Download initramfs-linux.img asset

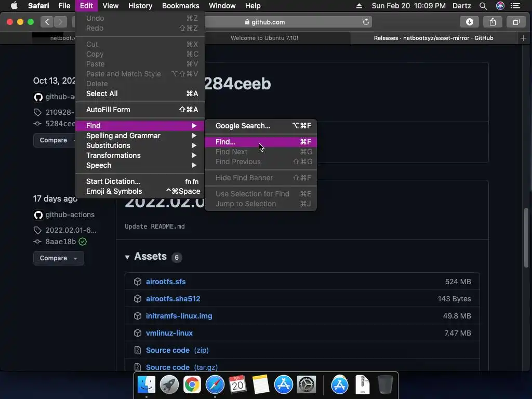179,316
